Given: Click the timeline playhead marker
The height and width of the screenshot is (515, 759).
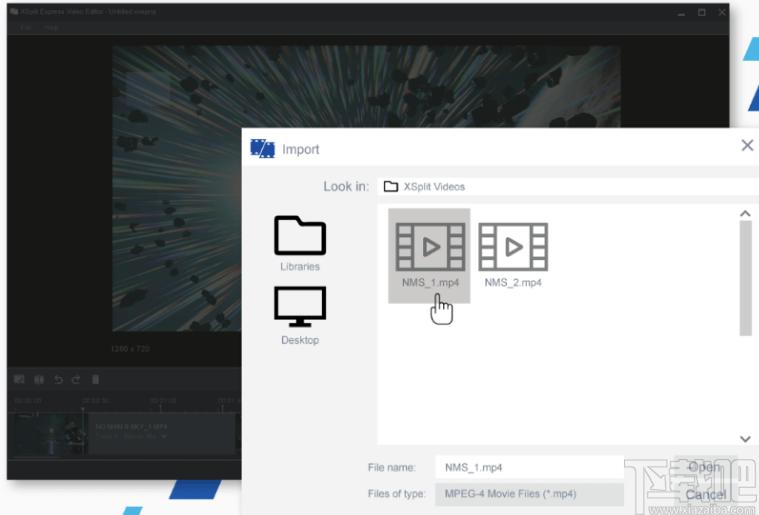Looking at the screenshot, I should (83, 410).
